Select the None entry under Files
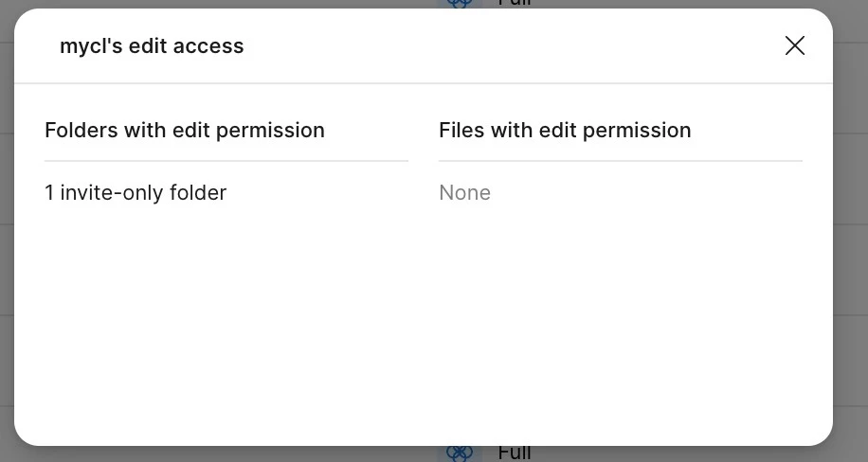This screenshot has width=868, height=462. point(464,193)
